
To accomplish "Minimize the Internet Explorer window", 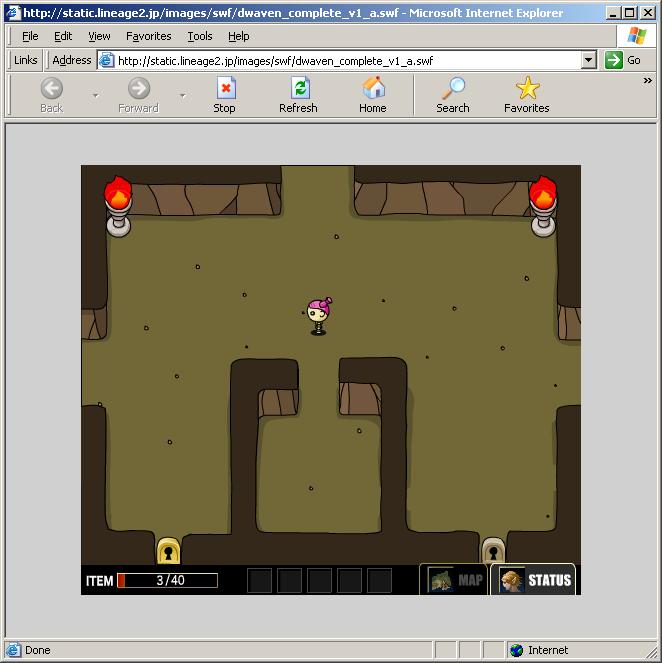I will (x=613, y=13).
